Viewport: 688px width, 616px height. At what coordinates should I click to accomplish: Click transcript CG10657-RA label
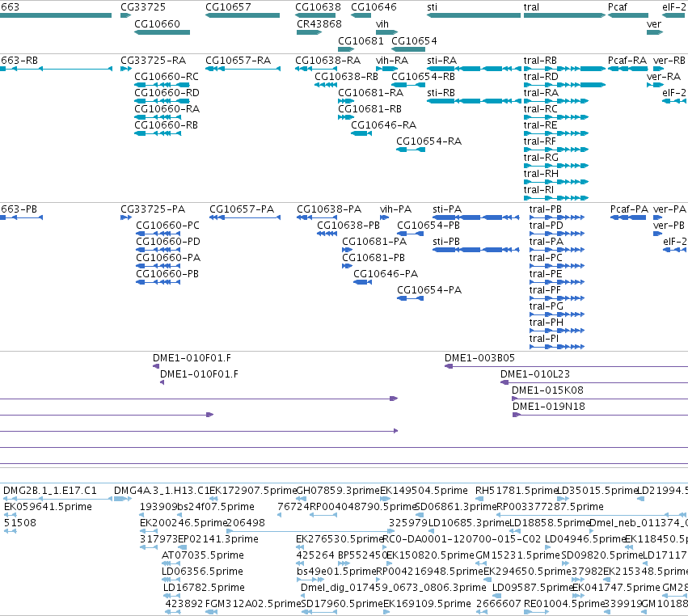click(238, 60)
